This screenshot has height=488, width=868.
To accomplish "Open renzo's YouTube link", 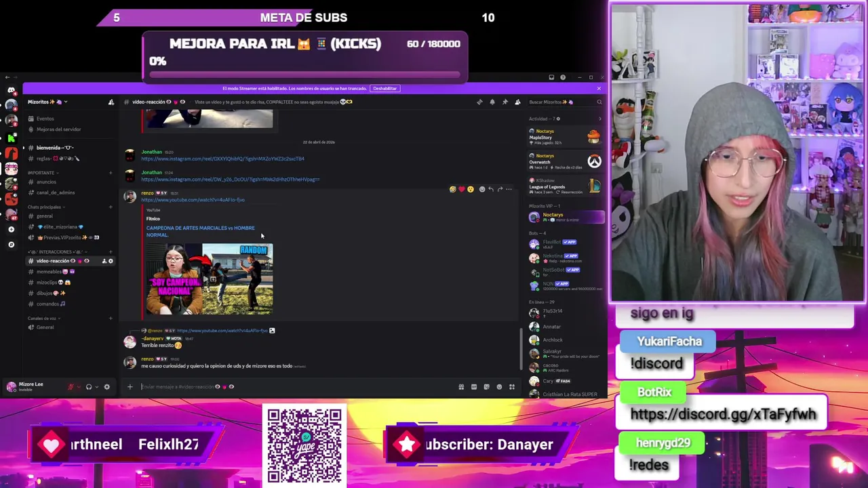I will (193, 200).
